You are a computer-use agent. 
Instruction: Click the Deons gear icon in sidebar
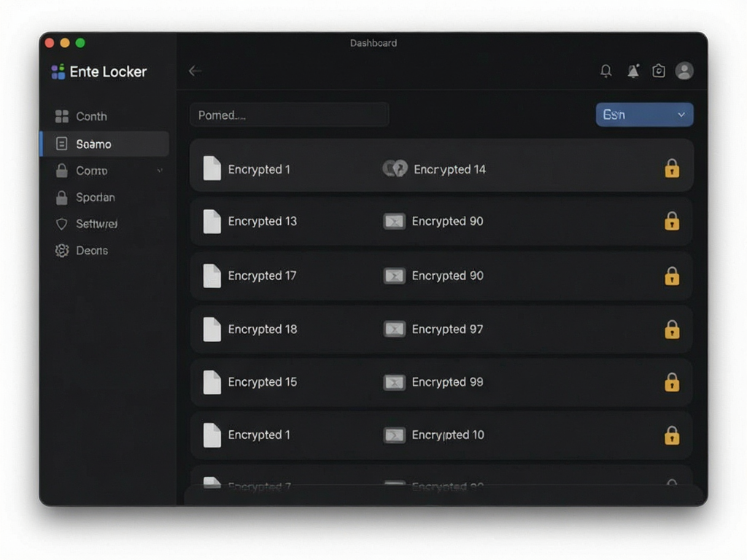(62, 251)
